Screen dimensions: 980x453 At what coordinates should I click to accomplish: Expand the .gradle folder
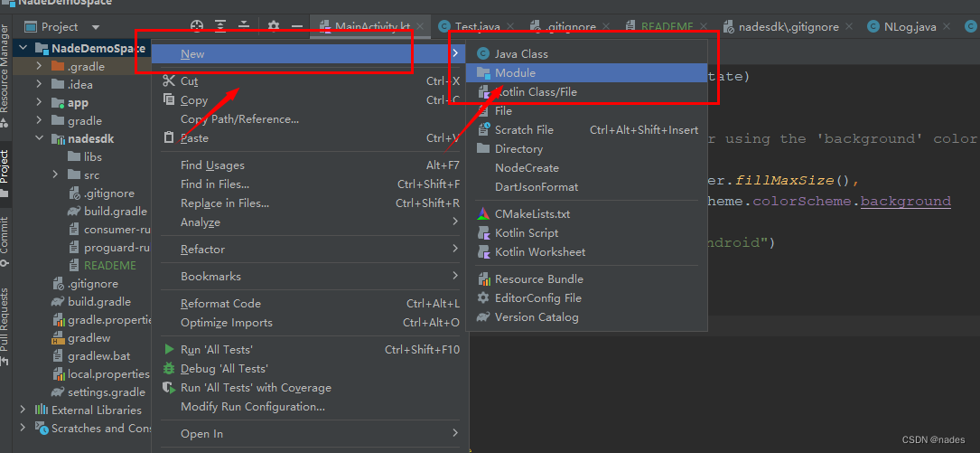pyautogui.click(x=39, y=66)
